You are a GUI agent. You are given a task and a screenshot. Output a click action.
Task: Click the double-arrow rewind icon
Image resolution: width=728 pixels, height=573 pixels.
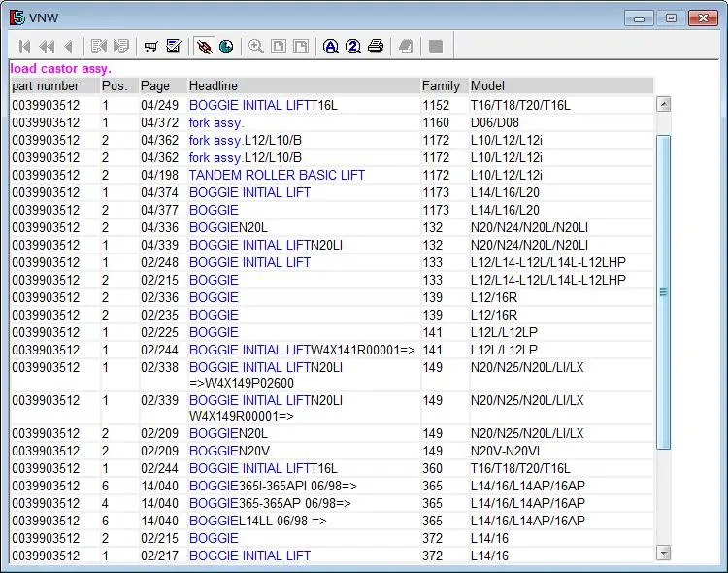click(47, 47)
